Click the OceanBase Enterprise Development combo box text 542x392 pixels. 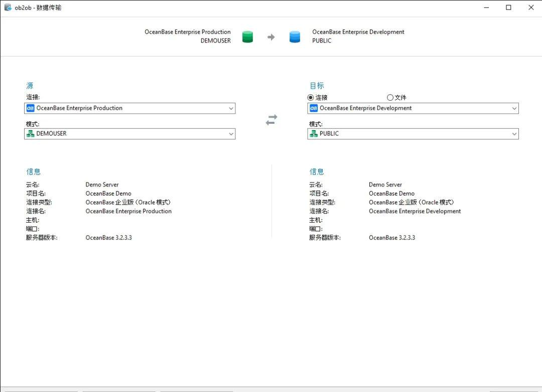point(366,108)
